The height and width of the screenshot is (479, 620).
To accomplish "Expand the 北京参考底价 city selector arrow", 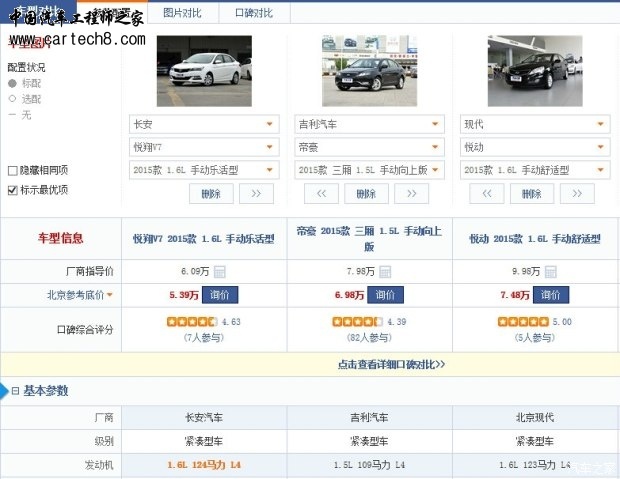I will (110, 295).
